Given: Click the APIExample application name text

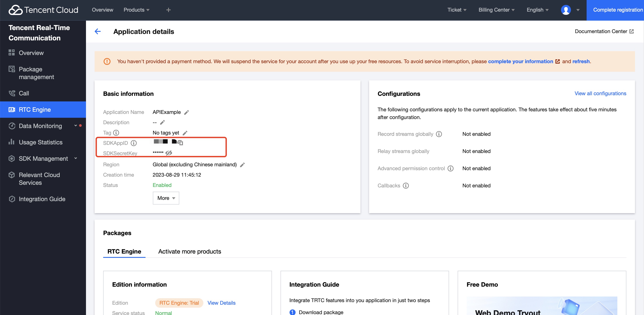Looking at the screenshot, I should [x=167, y=112].
